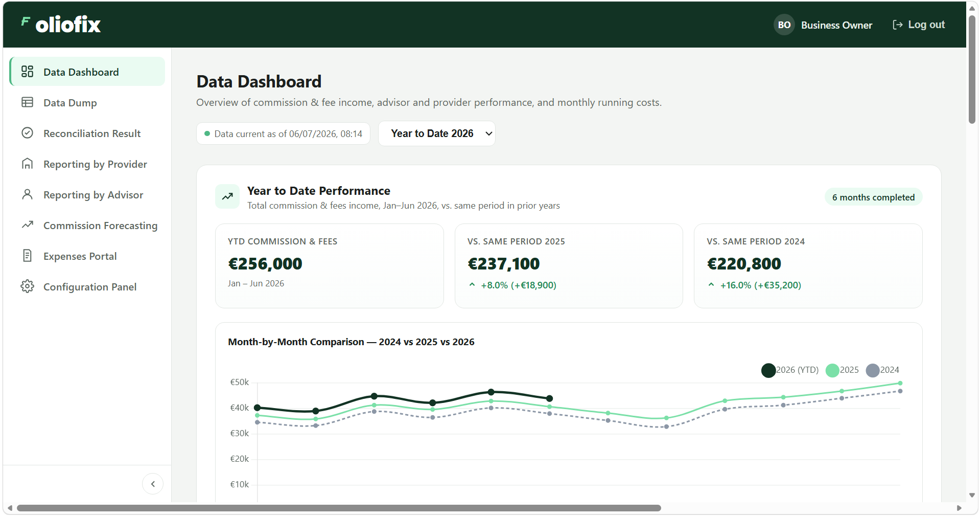Click the final 2025 data point at right
The image size is (980, 517).
click(900, 383)
